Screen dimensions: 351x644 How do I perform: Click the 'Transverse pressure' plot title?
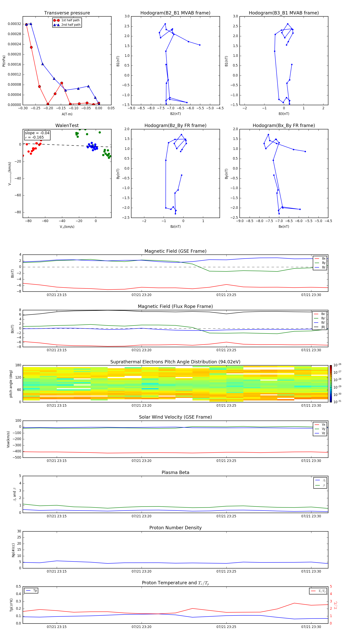pos(67,13)
